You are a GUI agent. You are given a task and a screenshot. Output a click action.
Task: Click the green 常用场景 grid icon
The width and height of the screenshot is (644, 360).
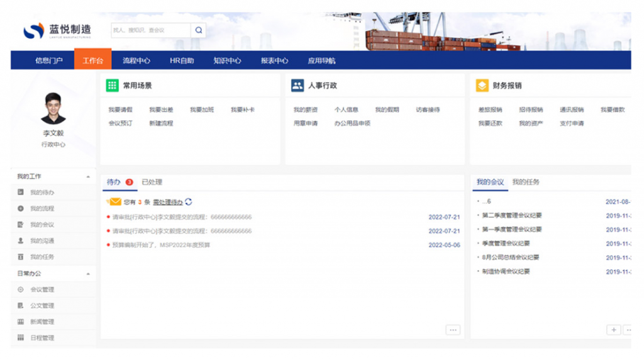(x=112, y=86)
